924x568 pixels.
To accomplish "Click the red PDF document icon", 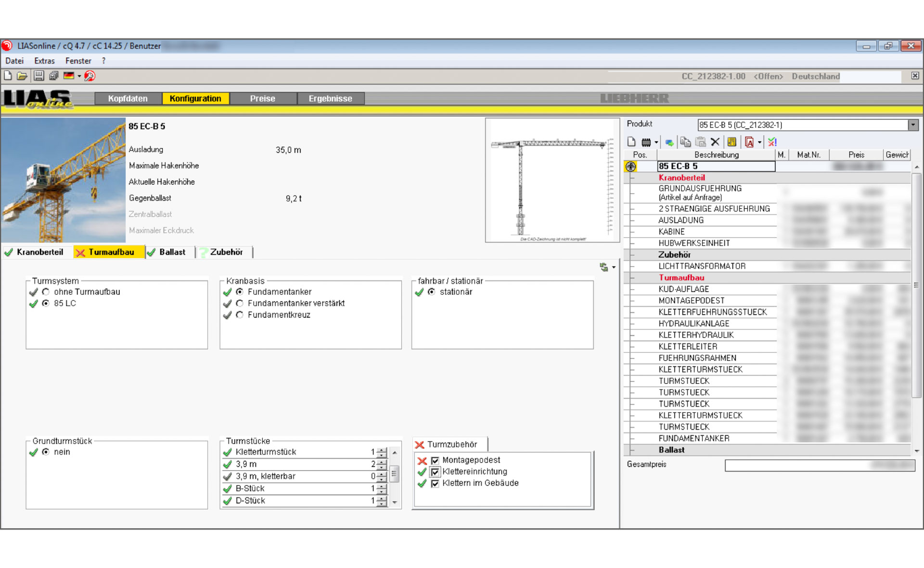I will tap(749, 142).
